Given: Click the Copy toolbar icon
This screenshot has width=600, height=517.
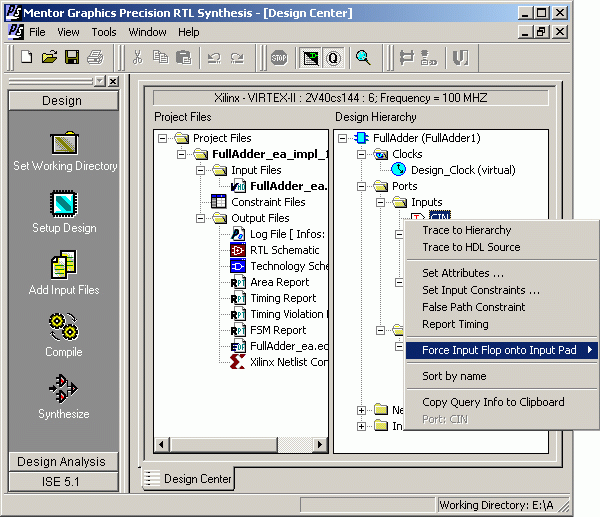Looking at the screenshot, I should 160,58.
